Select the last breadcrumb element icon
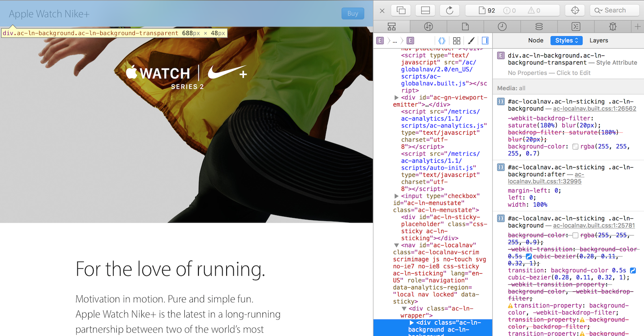 tap(410, 41)
